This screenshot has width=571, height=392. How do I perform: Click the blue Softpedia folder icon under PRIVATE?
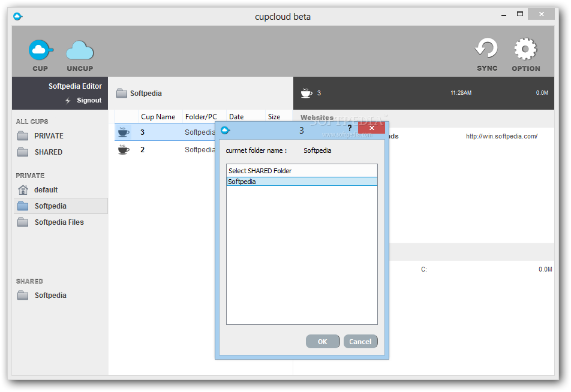pyautogui.click(x=23, y=206)
